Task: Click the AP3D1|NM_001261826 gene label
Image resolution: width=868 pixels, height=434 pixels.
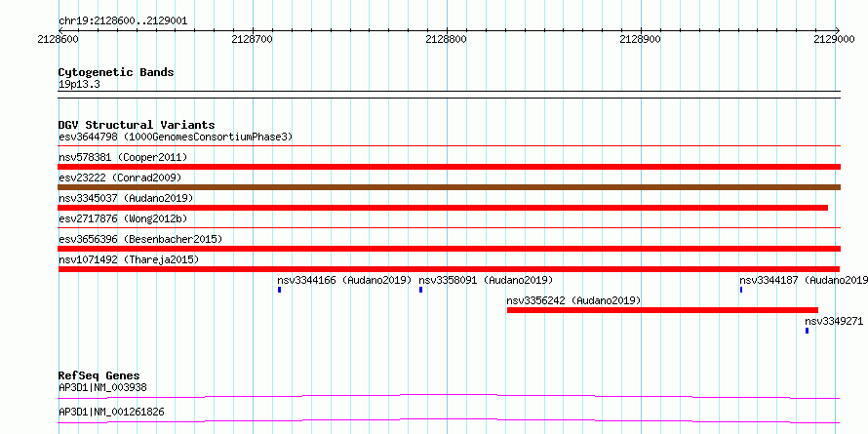Action: [111, 412]
